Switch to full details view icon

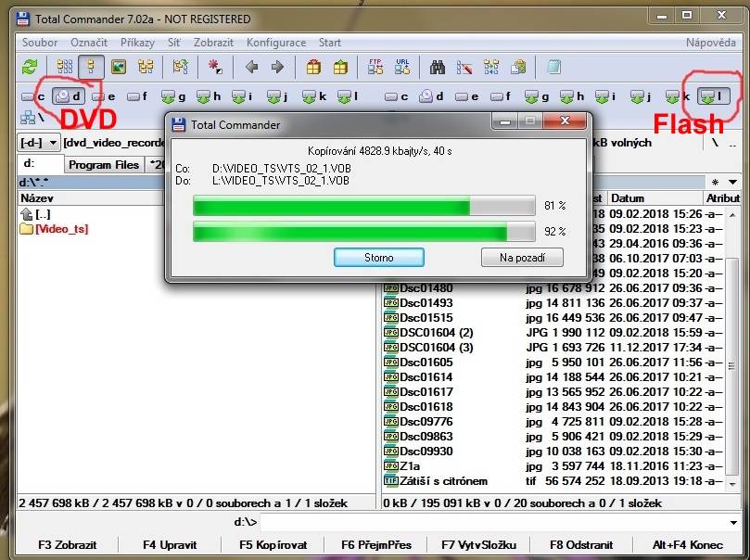tap(91, 67)
